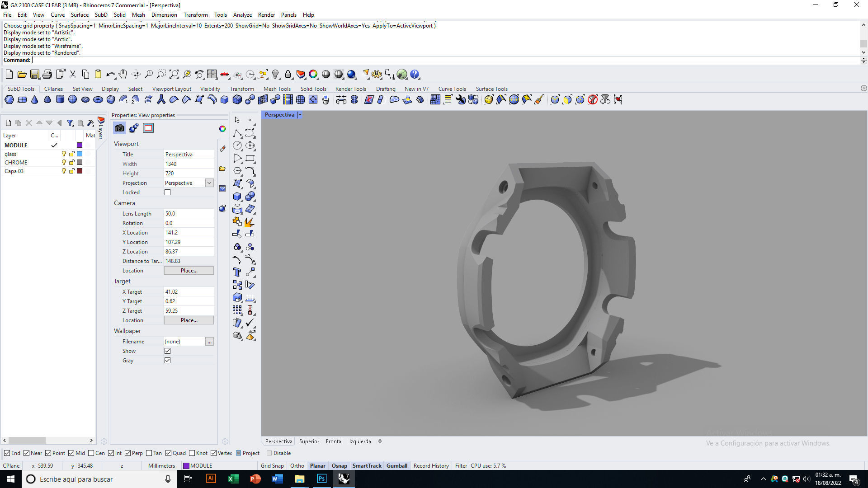Image resolution: width=868 pixels, height=488 pixels.
Task: Open the Projection dropdown
Action: (209, 183)
